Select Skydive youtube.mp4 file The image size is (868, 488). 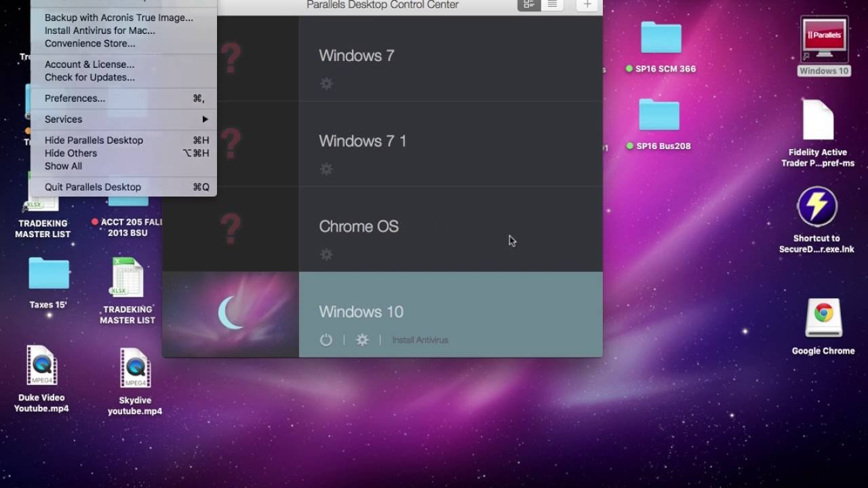coord(135,368)
